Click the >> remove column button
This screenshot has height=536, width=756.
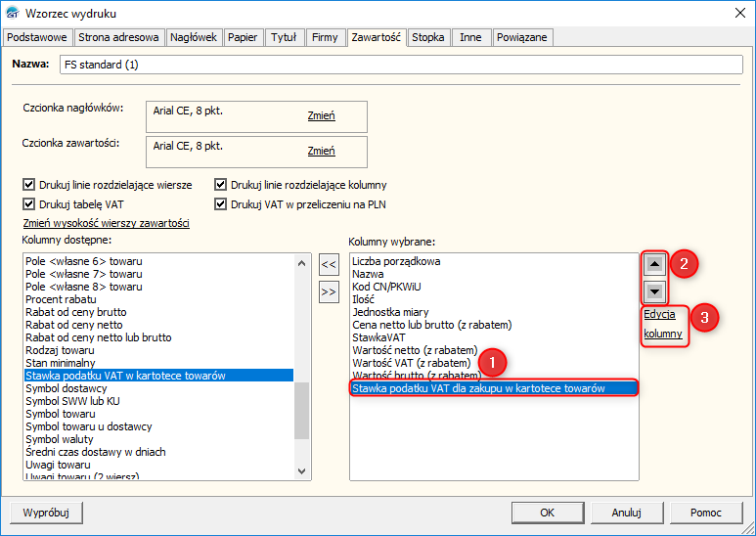click(329, 291)
